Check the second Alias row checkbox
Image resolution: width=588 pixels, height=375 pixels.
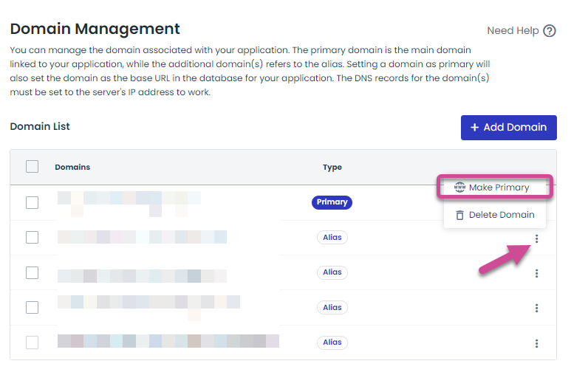click(33, 272)
